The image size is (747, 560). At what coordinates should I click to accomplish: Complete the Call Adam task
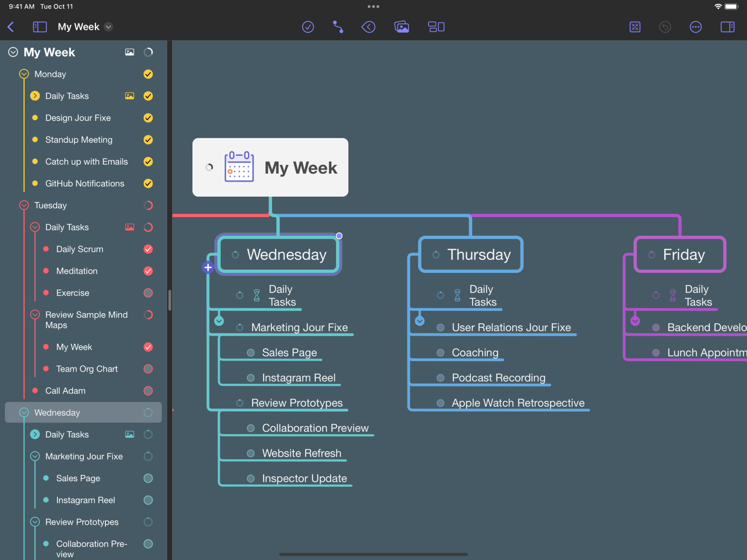(148, 391)
